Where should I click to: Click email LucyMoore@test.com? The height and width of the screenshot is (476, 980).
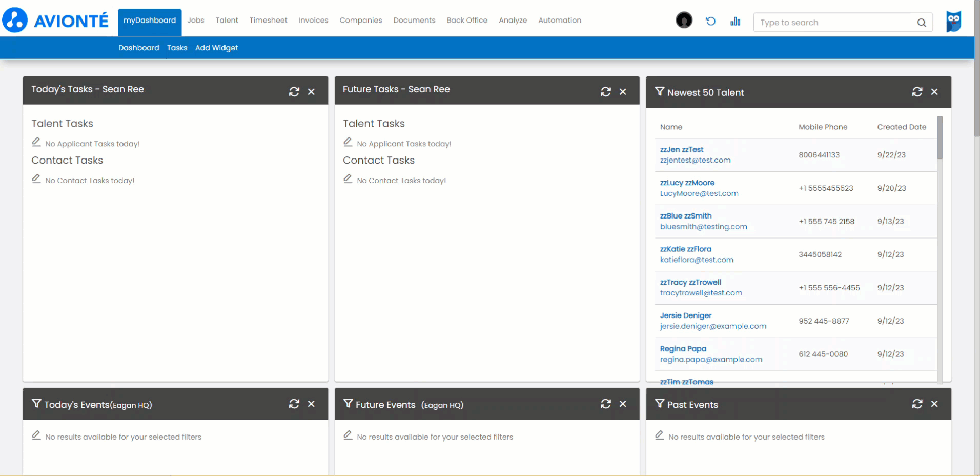click(x=699, y=194)
